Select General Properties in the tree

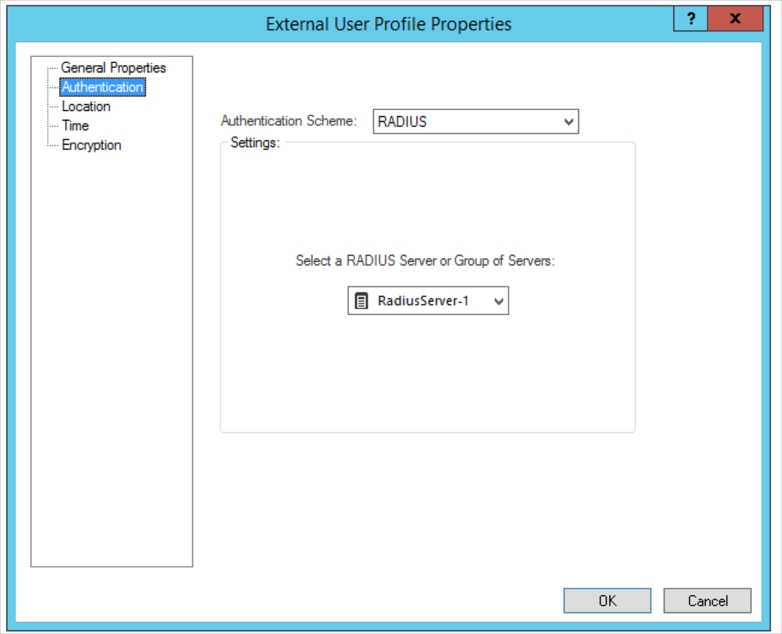coord(113,68)
